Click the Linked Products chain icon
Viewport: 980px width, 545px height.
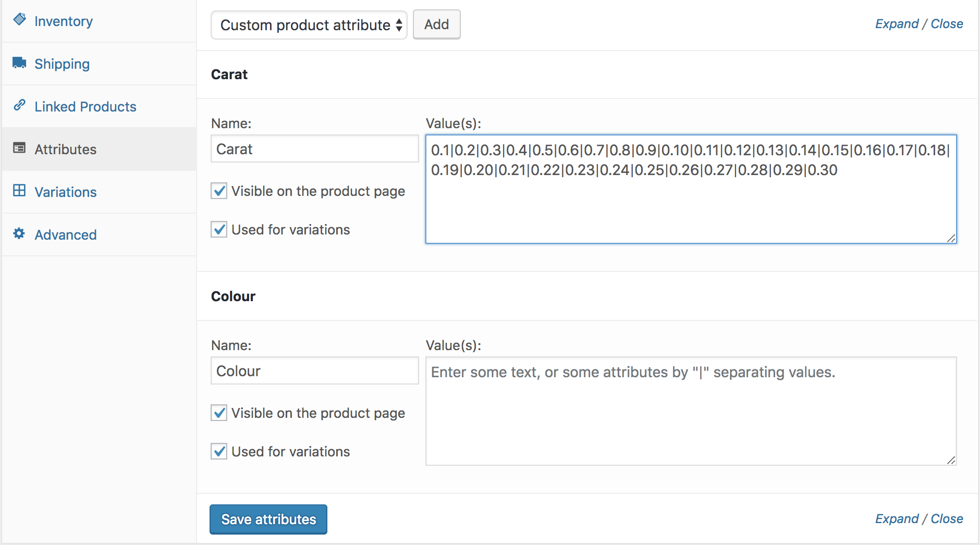click(19, 105)
